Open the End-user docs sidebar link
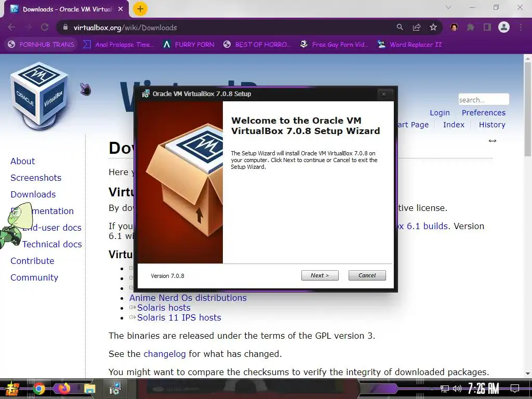Image resolution: width=532 pixels, height=399 pixels. point(52,228)
